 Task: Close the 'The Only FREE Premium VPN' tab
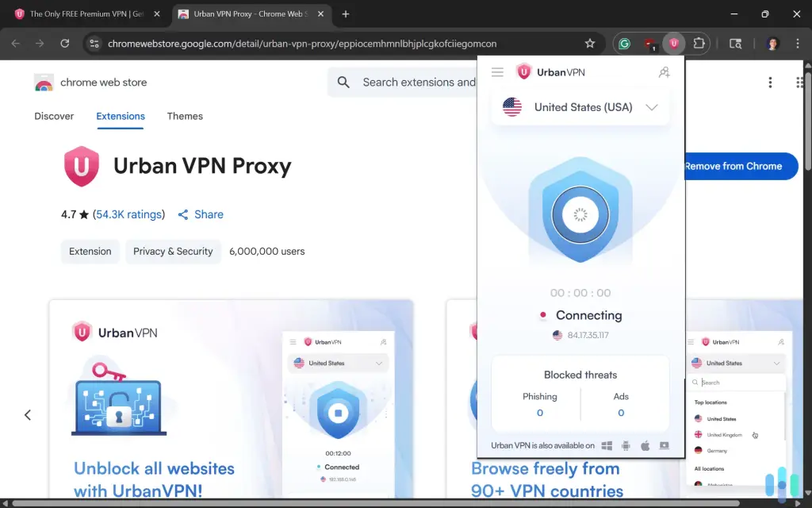click(157, 14)
